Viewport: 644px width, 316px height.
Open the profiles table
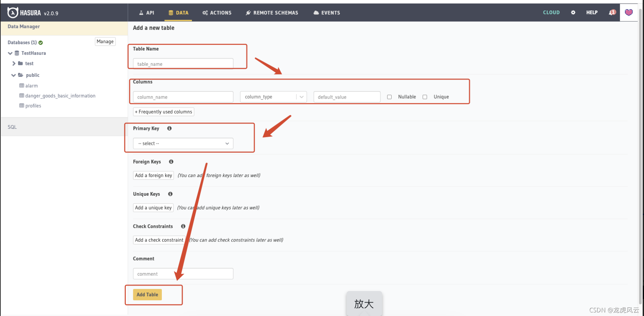(33, 106)
